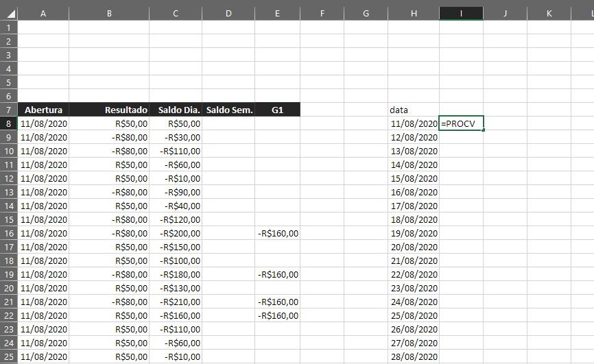Select column J header

pyautogui.click(x=505, y=14)
